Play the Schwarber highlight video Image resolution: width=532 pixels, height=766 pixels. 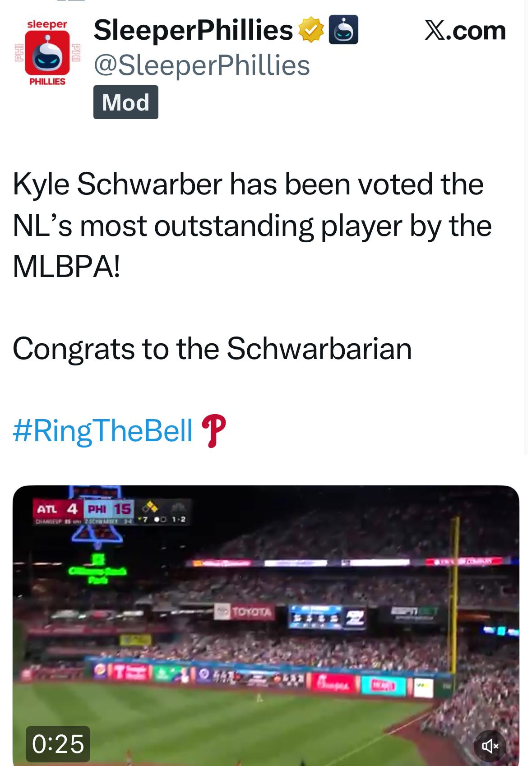[266, 632]
